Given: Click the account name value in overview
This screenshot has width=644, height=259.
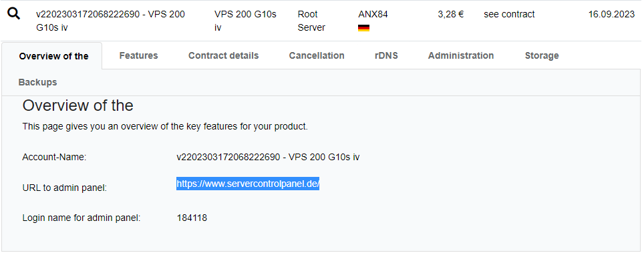Looking at the screenshot, I should (268, 157).
